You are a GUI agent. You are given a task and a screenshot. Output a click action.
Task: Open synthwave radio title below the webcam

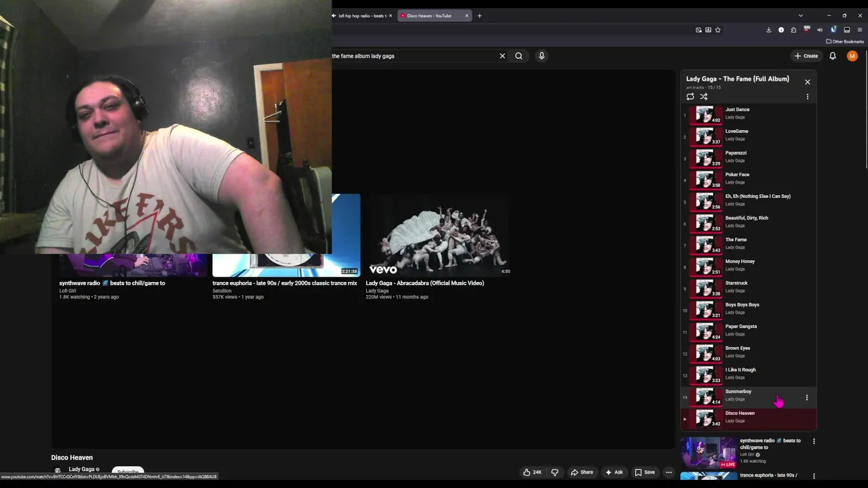click(x=112, y=283)
